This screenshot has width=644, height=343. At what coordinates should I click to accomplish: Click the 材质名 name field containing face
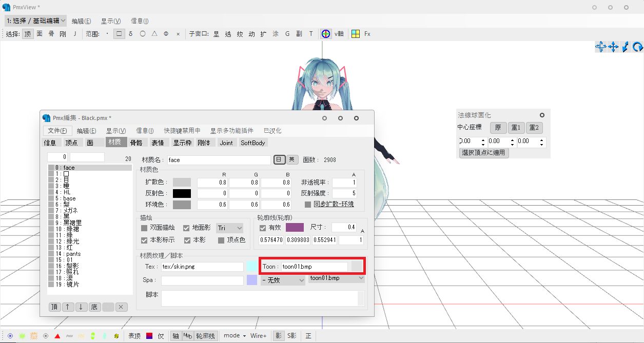[219, 160]
